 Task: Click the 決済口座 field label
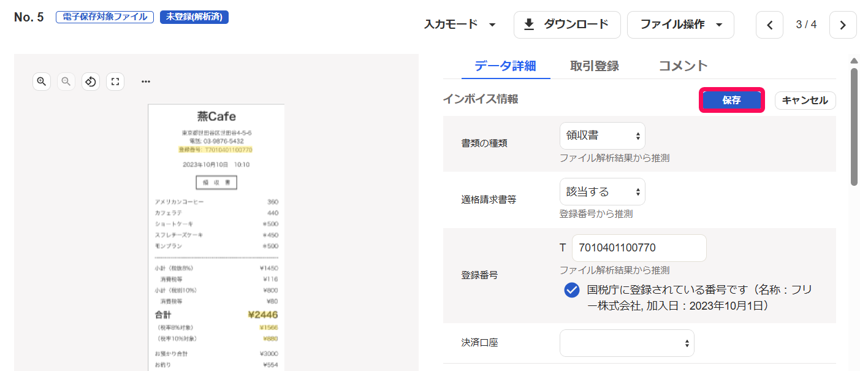tap(479, 343)
